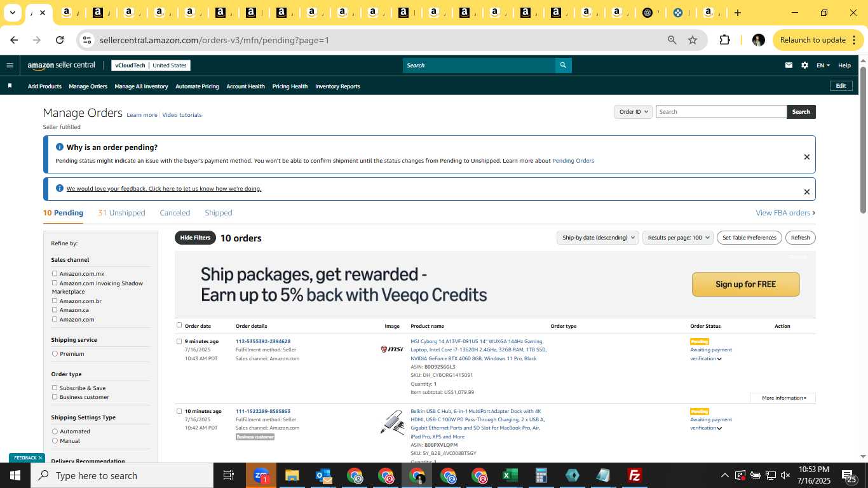The width and height of the screenshot is (868, 488).
Task: Switch to the Canceled tab
Action: pyautogui.click(x=175, y=213)
